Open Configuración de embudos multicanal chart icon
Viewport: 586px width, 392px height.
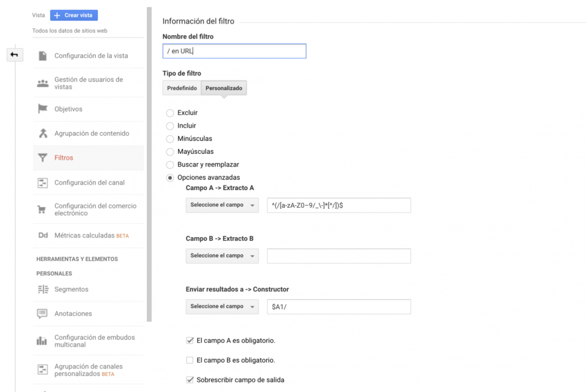pos(42,341)
